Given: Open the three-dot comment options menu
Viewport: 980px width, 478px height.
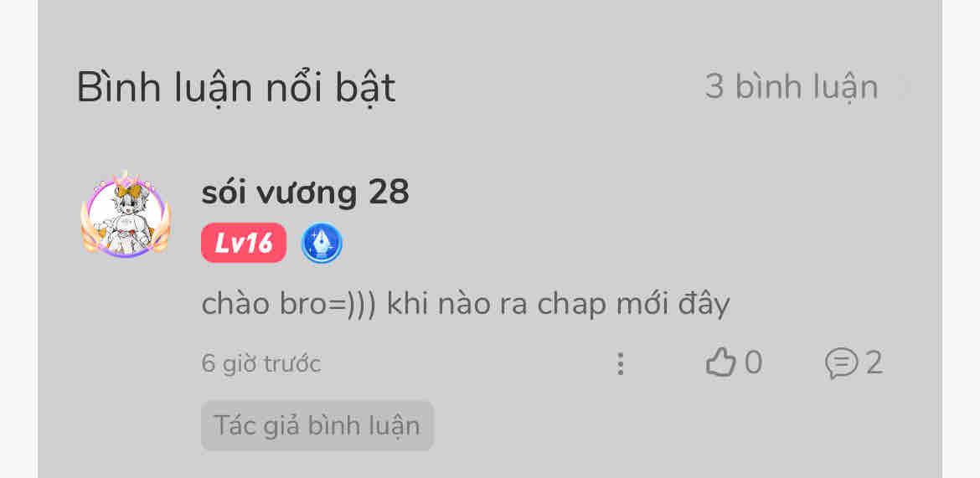Looking at the screenshot, I should point(620,363).
